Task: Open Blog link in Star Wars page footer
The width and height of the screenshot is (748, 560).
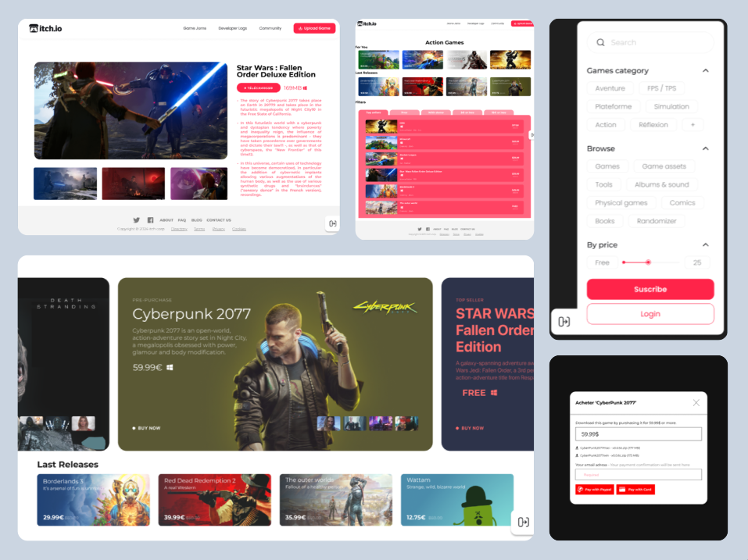Action: click(x=196, y=220)
